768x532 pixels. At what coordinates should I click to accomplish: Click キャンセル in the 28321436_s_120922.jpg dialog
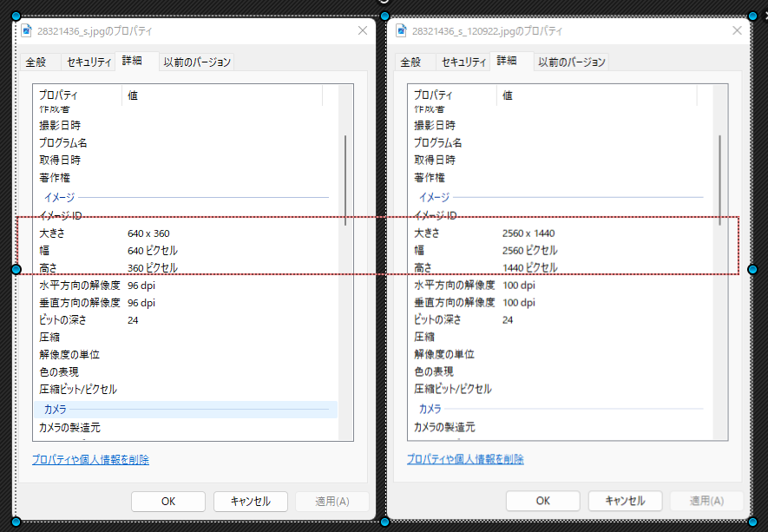pos(624,501)
